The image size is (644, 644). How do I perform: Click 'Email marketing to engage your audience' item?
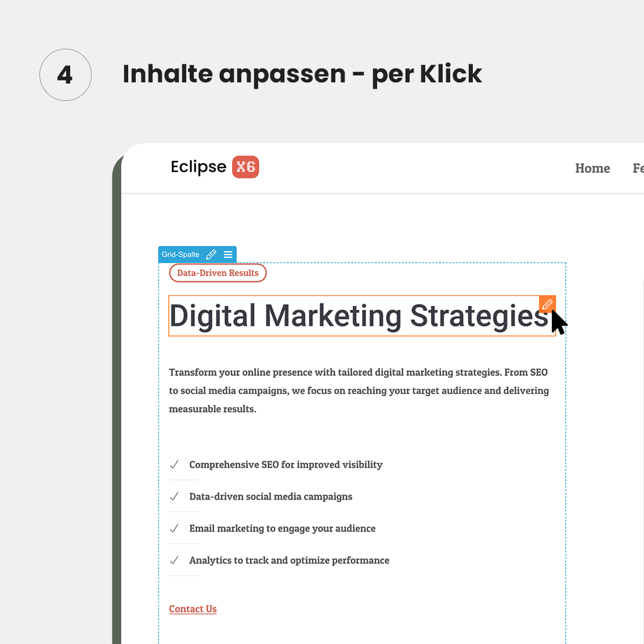pos(282,529)
